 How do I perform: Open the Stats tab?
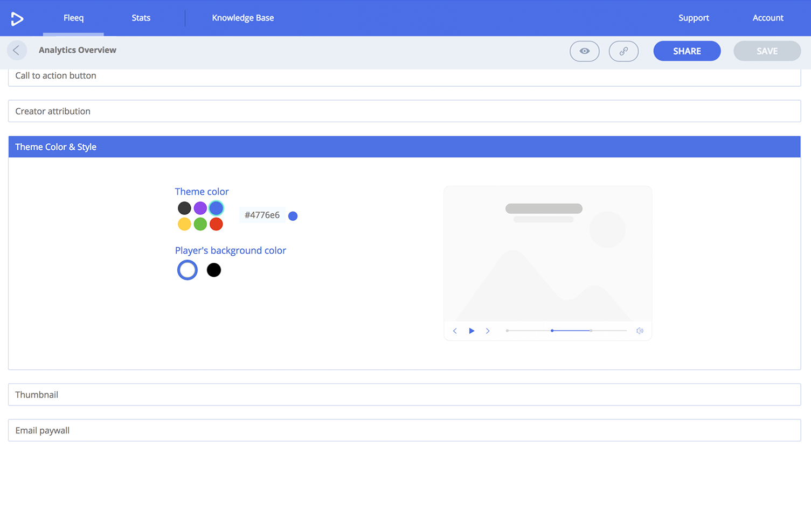(x=141, y=18)
